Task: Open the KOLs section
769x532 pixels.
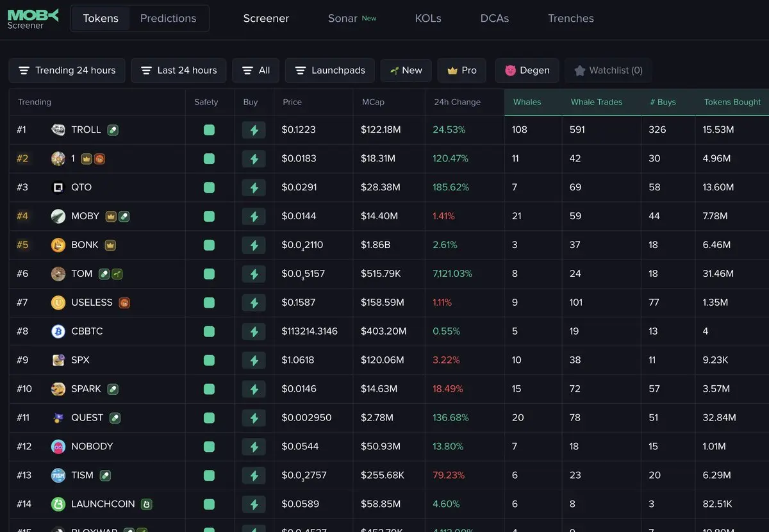Action: pos(428,19)
